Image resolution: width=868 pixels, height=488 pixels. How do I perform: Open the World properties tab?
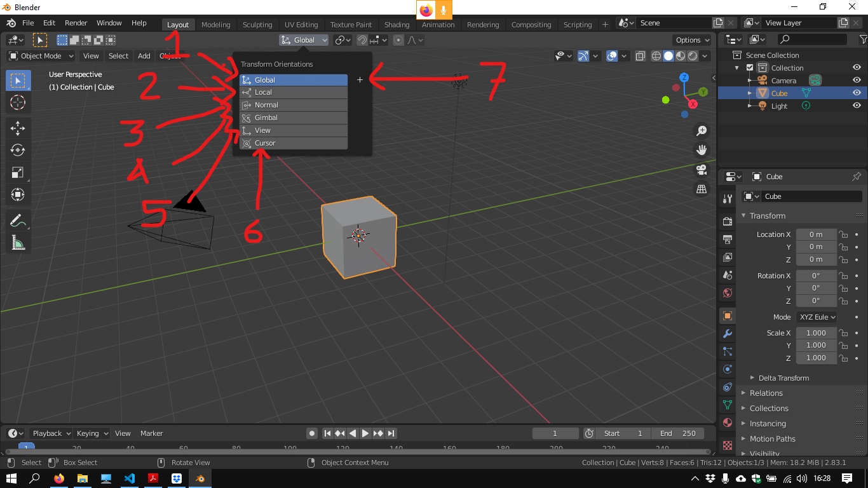coord(727,293)
